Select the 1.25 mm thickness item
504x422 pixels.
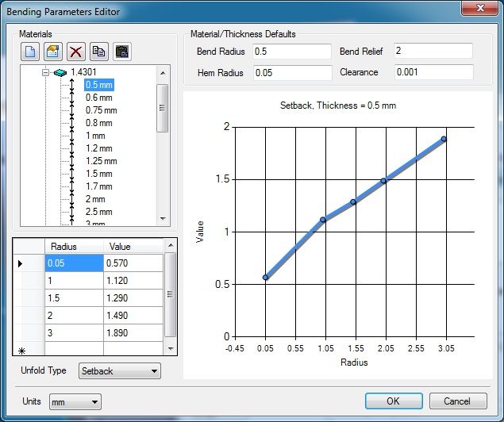pyautogui.click(x=101, y=161)
